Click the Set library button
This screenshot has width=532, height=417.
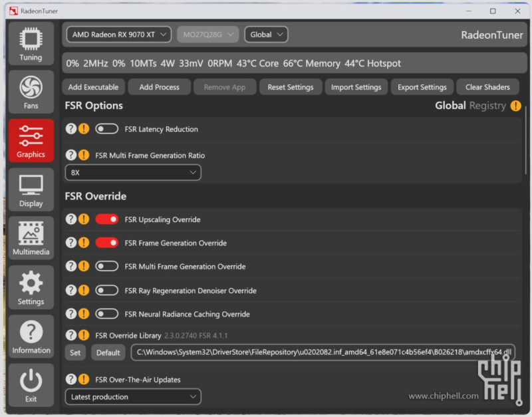[75, 352]
